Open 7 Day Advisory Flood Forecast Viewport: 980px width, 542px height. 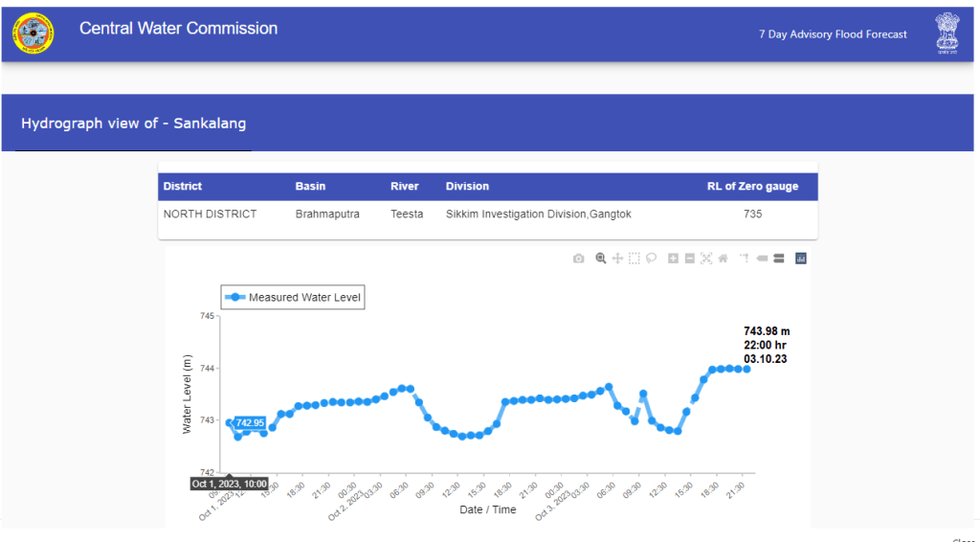point(833,34)
